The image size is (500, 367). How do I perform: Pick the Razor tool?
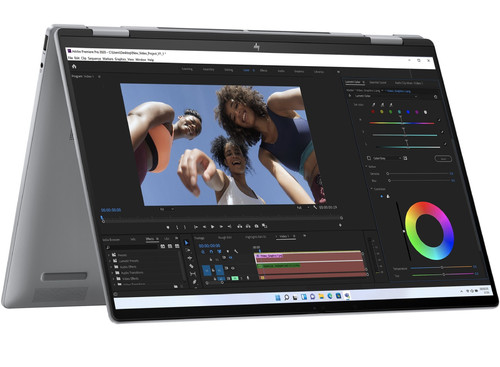191,266
